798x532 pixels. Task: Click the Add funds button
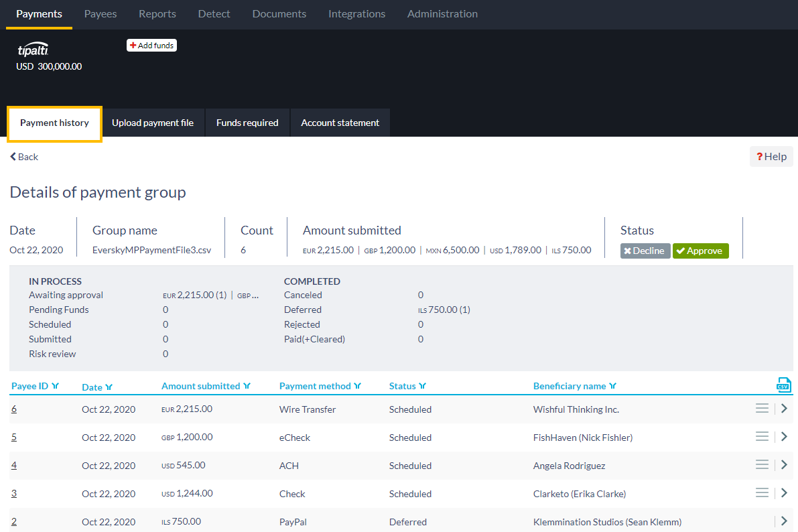coord(151,46)
